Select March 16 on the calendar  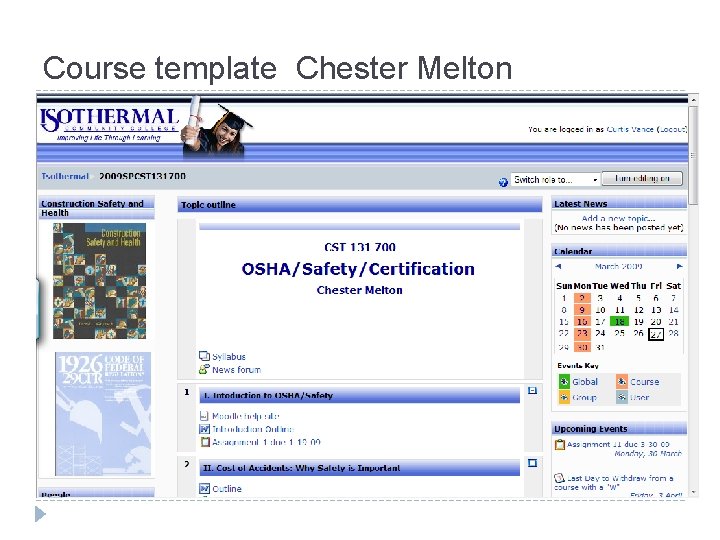tap(582, 322)
